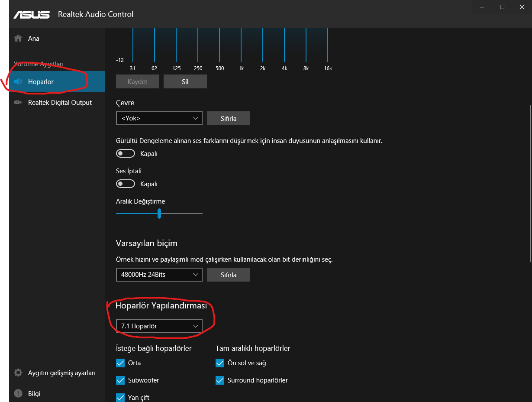Click the Çevre section label

[x=125, y=103]
